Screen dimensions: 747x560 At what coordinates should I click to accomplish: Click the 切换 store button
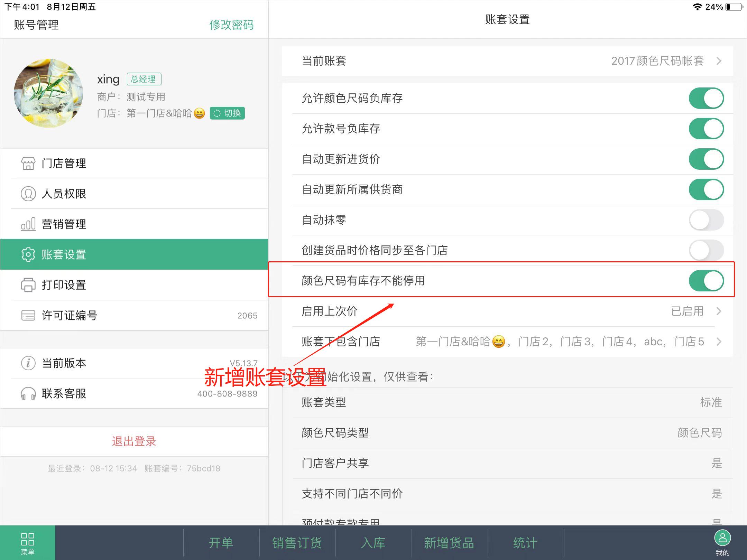tap(227, 113)
